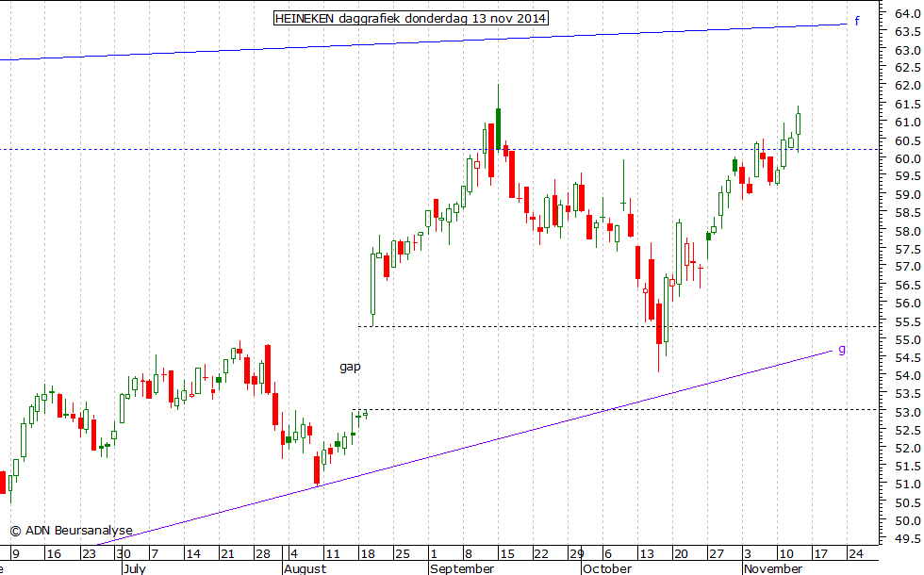
Task: Click the date label 20 on the time axis
Action: coord(681,554)
